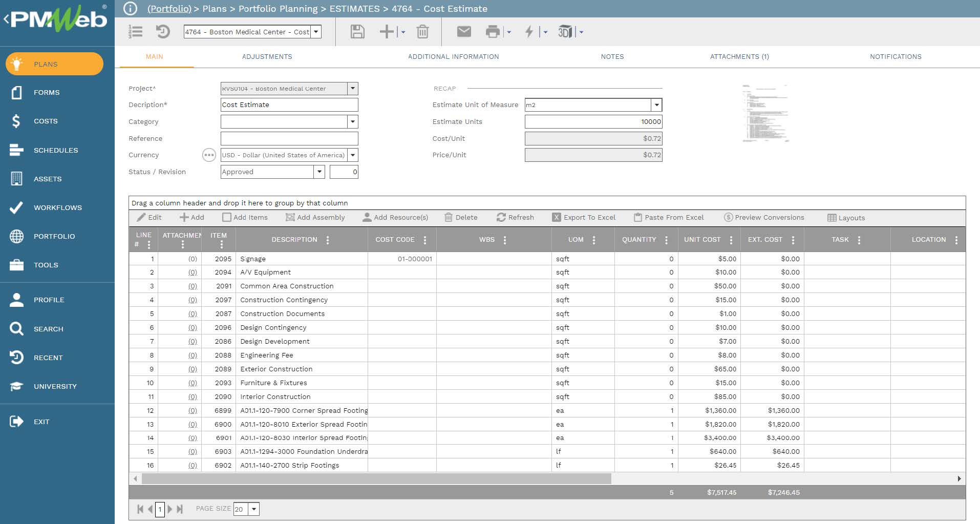Open the Quantity column options menu
Viewport: 980px width, 524px height.
click(x=666, y=240)
